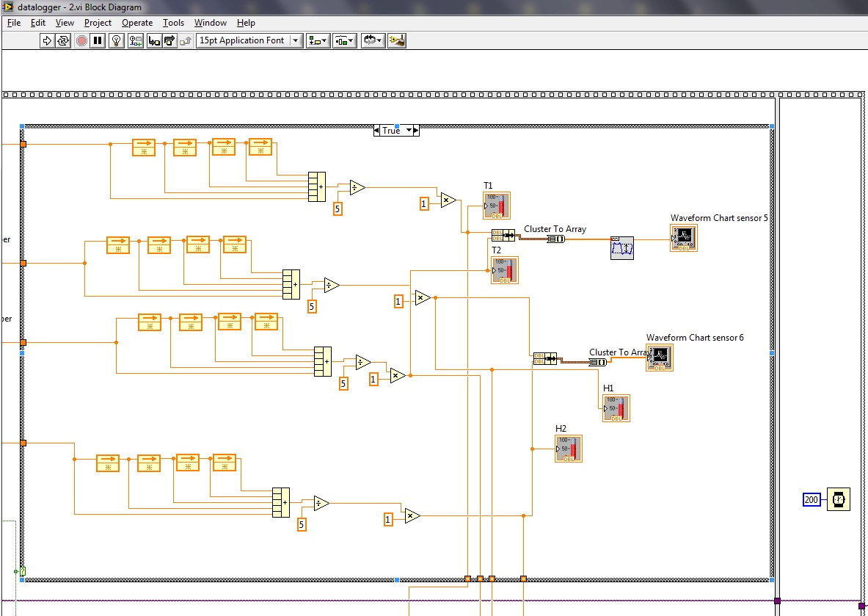Click case structure next-case right arrow

coord(416,131)
